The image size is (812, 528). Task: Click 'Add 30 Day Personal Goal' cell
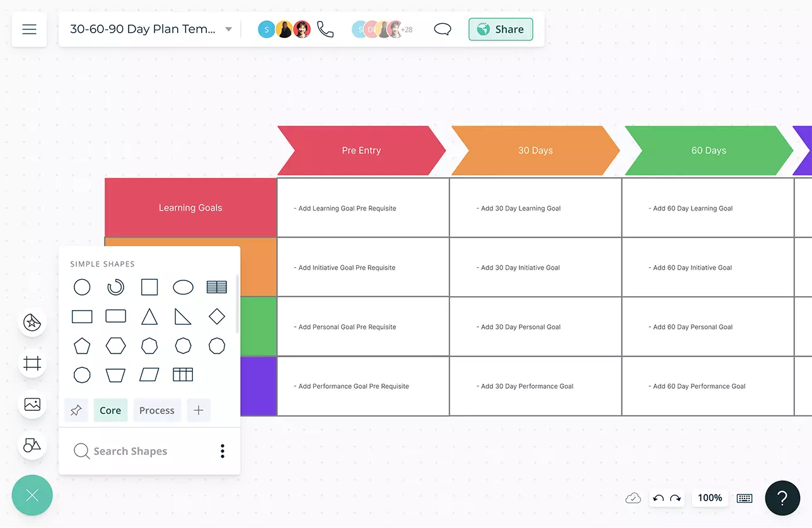[x=536, y=326]
